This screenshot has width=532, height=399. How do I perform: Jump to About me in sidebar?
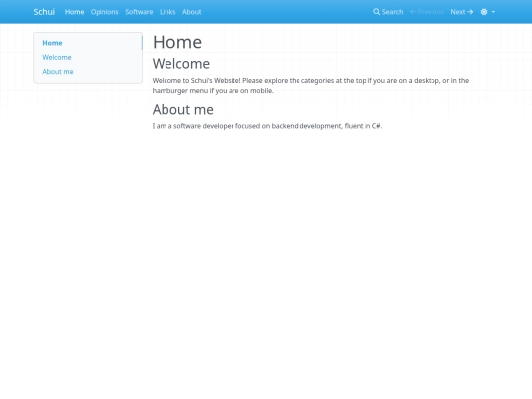(x=58, y=72)
